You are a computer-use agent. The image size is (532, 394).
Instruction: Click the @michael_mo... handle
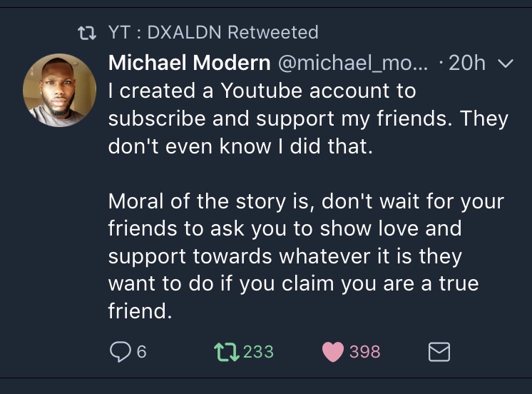(353, 64)
